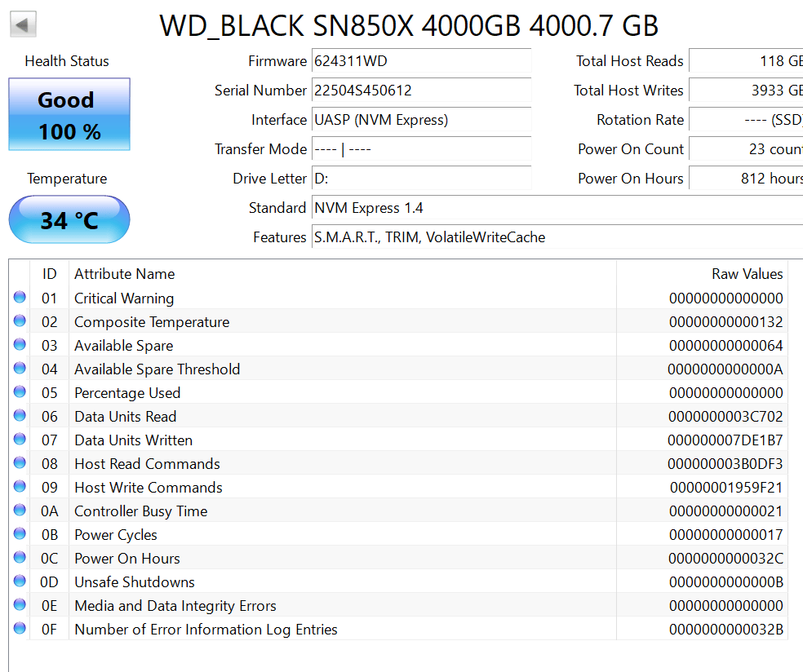This screenshot has width=803, height=672.
Task: Click raw value 000000000032C
Action: 725,559
